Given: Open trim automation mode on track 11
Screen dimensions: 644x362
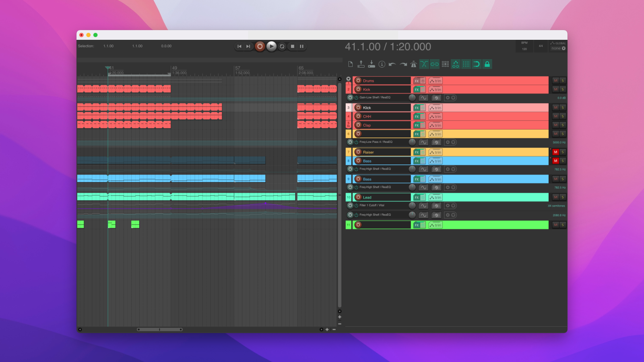Looking at the screenshot, I should tap(436, 225).
